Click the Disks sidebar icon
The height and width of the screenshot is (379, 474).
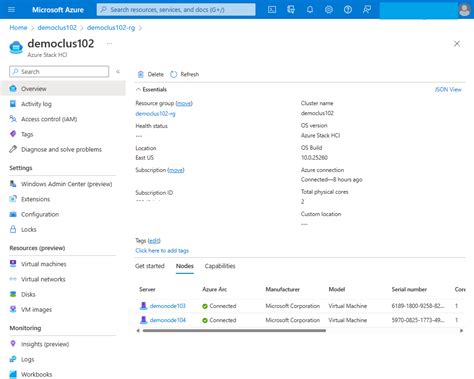[13, 294]
